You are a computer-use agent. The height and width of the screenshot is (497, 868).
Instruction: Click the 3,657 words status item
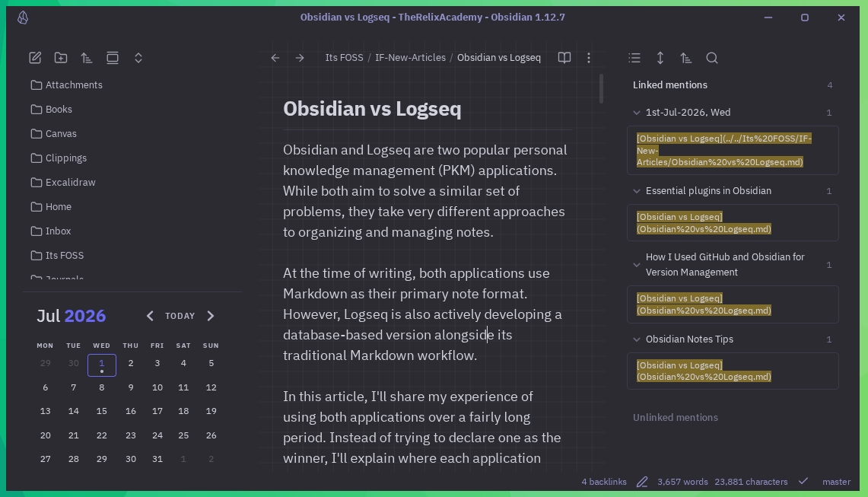[x=682, y=482]
